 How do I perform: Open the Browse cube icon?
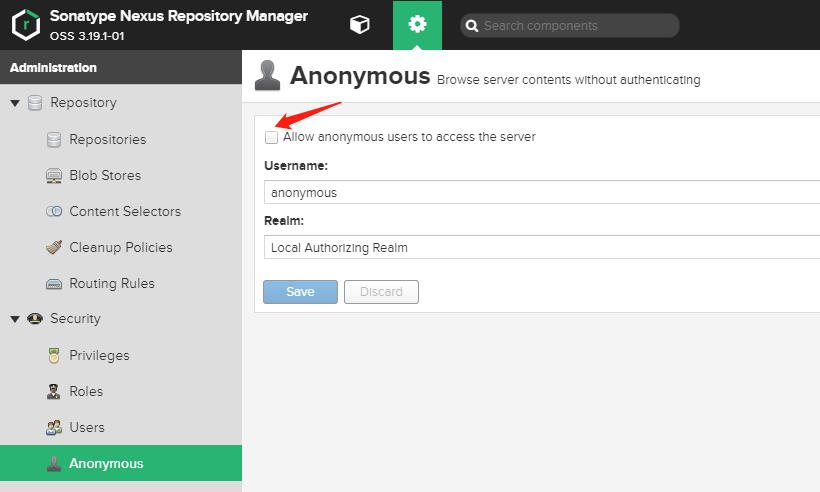pyautogui.click(x=359, y=25)
